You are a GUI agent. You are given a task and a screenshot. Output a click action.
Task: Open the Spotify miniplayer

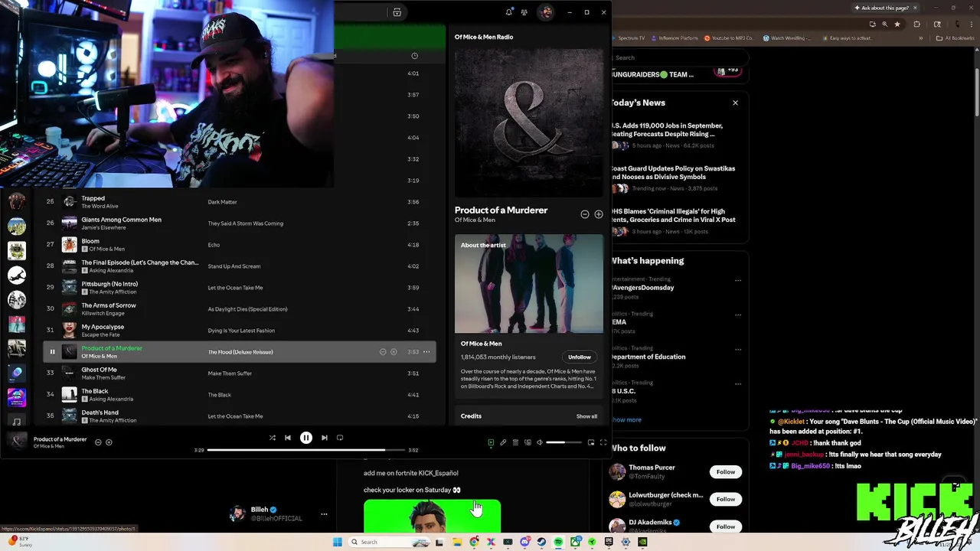point(591,442)
